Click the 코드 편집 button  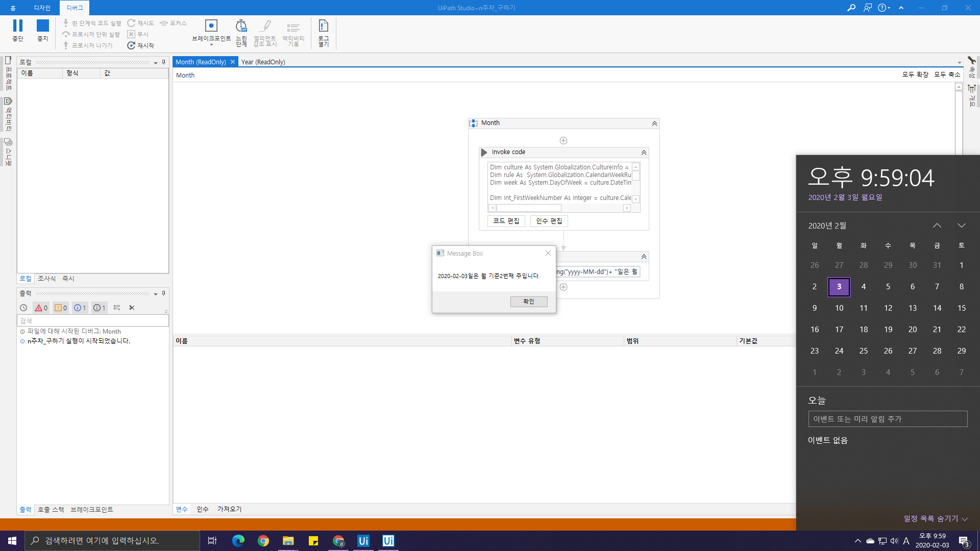click(x=506, y=221)
